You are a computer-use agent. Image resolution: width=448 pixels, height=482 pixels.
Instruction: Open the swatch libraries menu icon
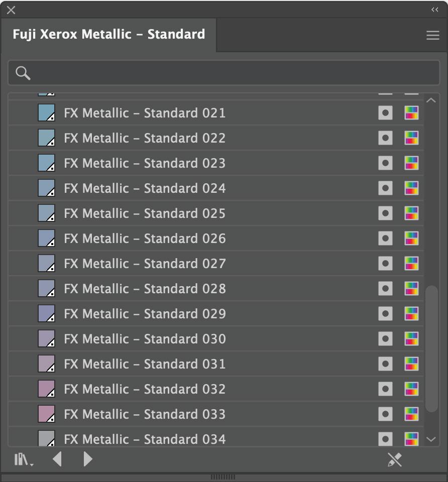coord(23,459)
